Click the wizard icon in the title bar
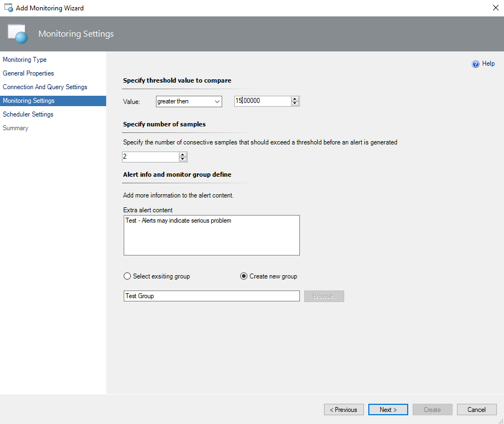The height and width of the screenshot is (424, 504). pyautogui.click(x=8, y=8)
